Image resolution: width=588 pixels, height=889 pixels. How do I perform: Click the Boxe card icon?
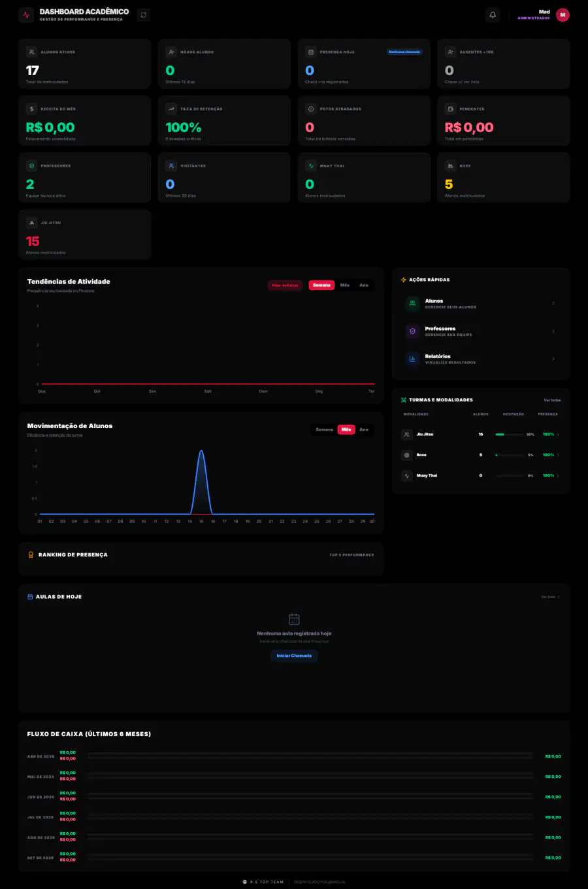tap(450, 165)
